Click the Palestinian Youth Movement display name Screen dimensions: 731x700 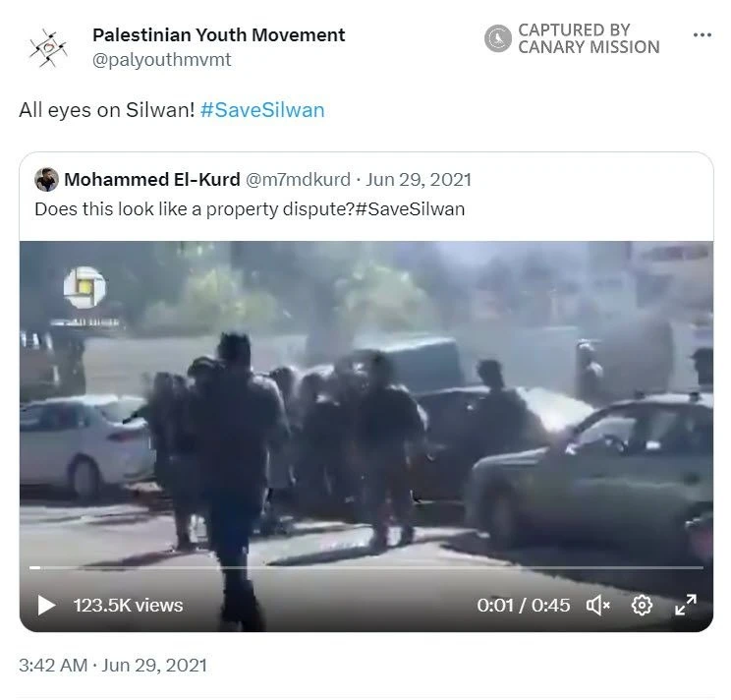(219, 35)
